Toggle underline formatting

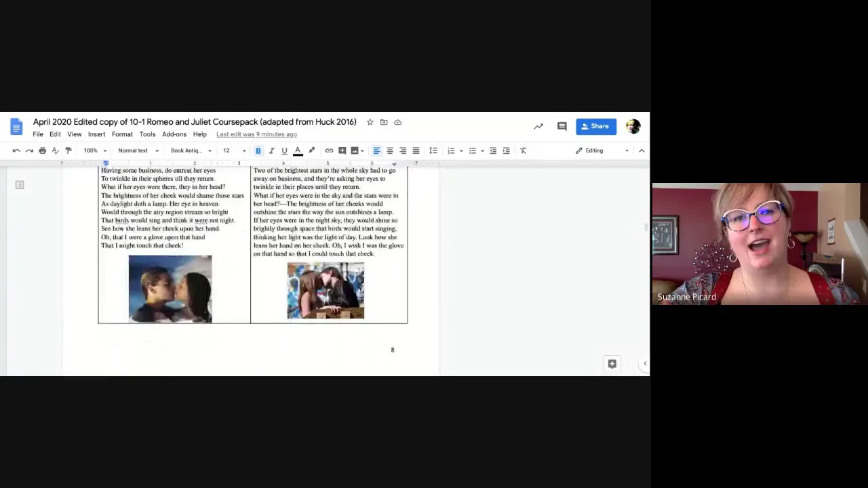point(284,150)
